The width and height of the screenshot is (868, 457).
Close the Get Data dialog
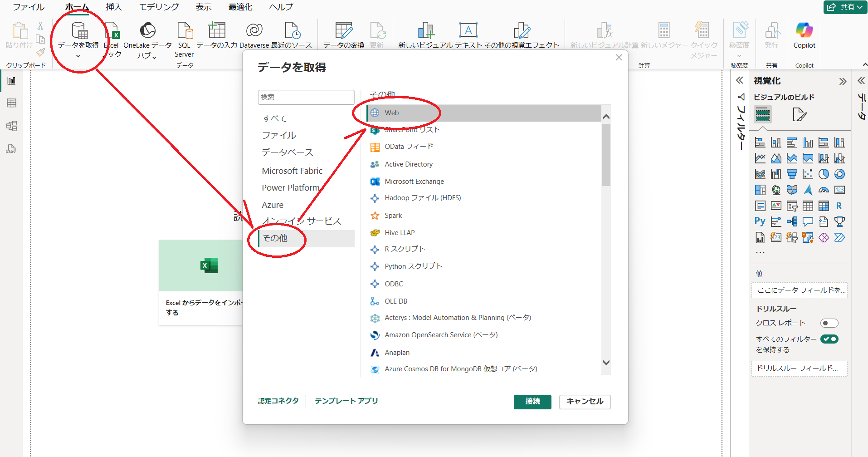pos(619,58)
